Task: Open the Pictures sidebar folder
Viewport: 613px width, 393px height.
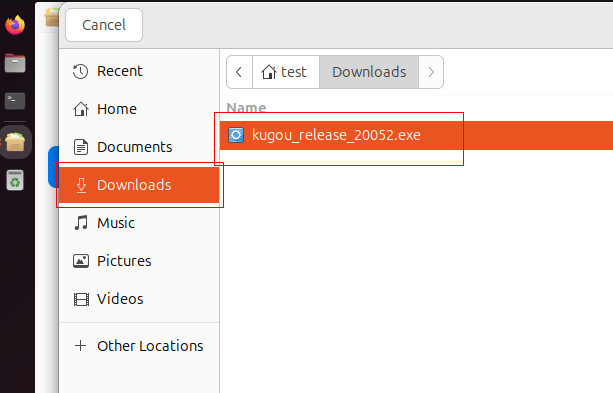Action: [139, 261]
